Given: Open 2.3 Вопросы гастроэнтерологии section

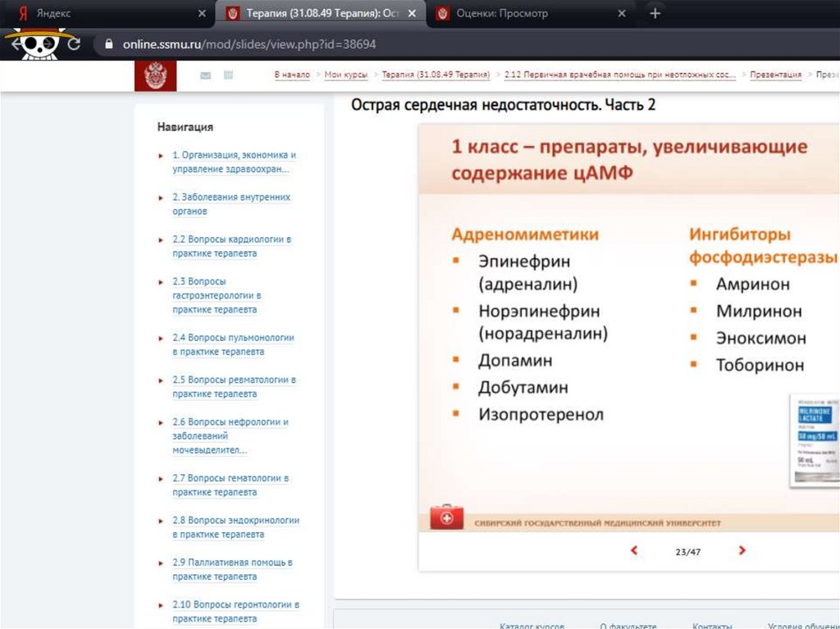Looking at the screenshot, I should point(217,295).
